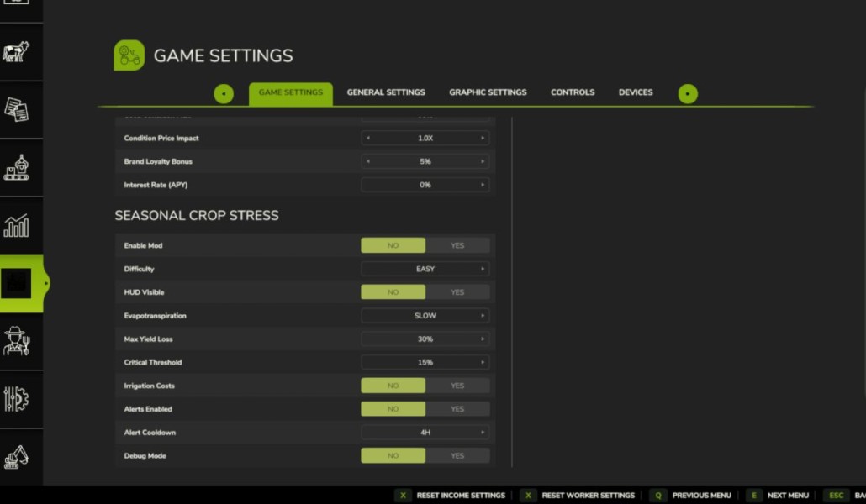Click Reset Income Settings in bottom bar
The height and width of the screenshot is (504, 866).
coord(461,495)
